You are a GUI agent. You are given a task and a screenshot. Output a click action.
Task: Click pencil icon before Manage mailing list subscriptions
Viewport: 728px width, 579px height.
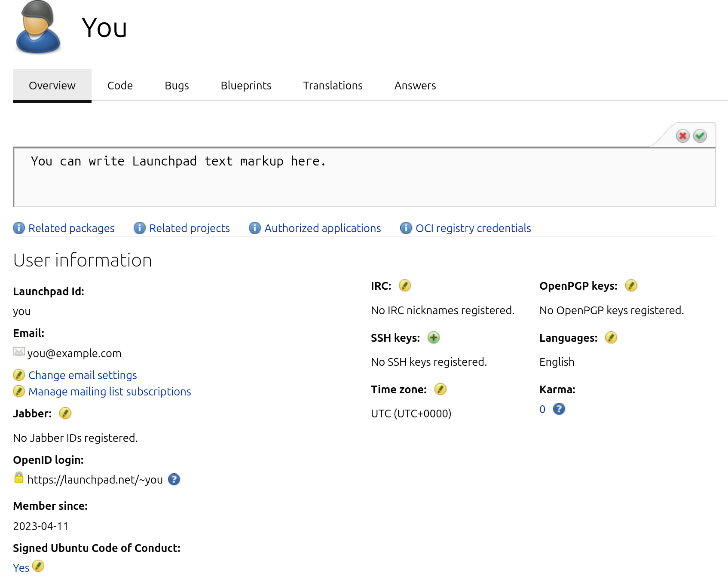[19, 391]
